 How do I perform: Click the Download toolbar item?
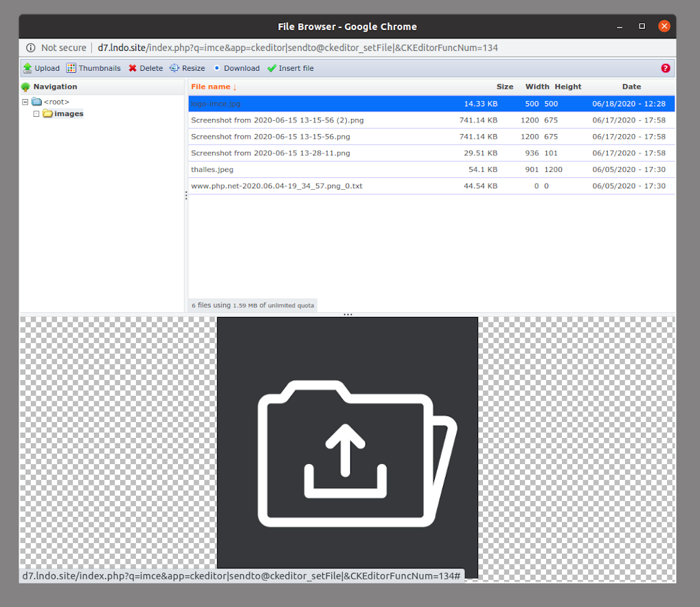tap(236, 68)
